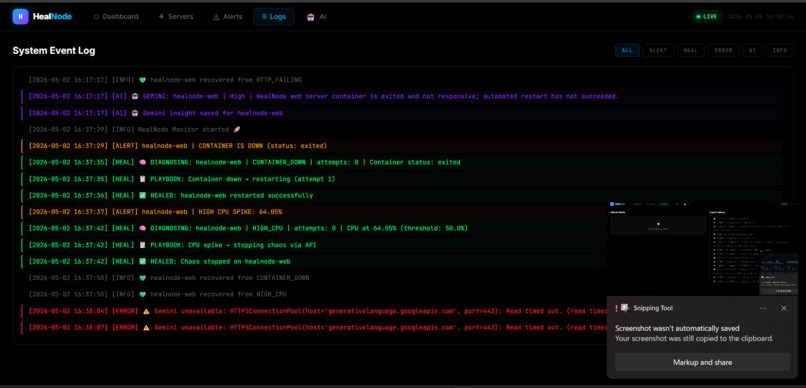Click warning icon on 16:38:07 ERROR line
Screen dimensions: 806x388
coord(146,327)
